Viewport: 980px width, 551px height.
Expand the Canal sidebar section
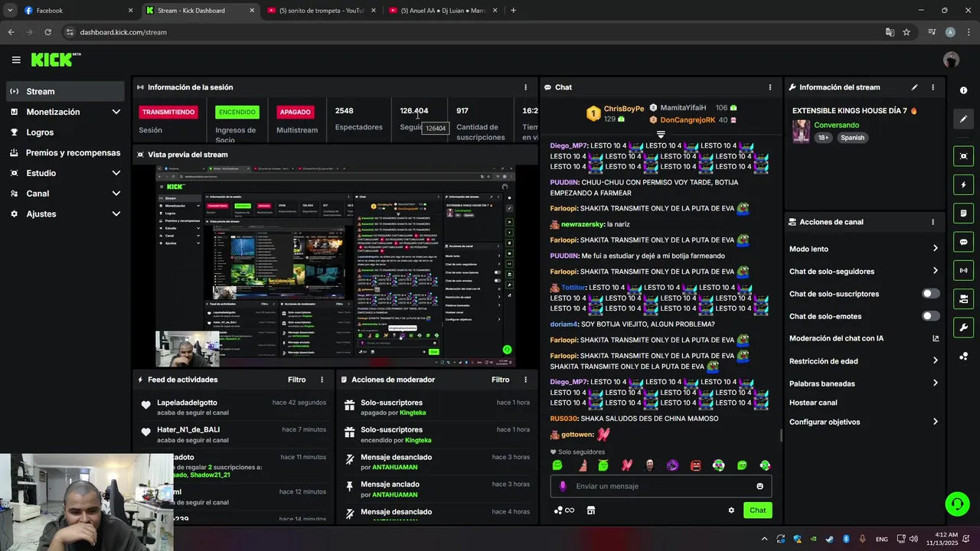65,194
